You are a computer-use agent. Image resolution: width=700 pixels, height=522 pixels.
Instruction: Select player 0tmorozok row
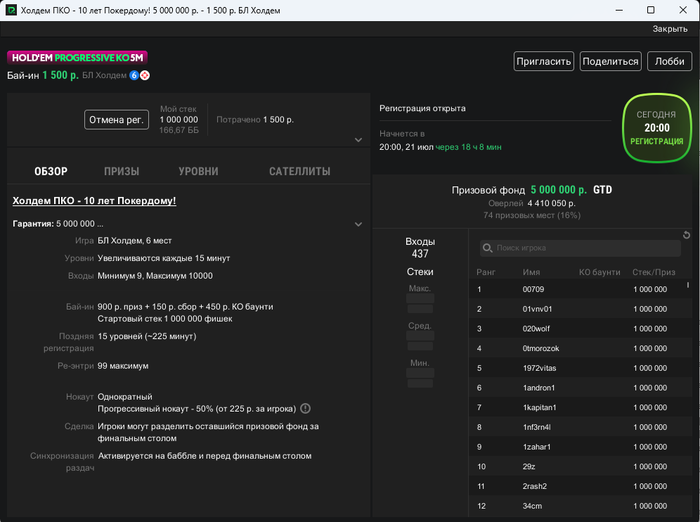click(580, 348)
